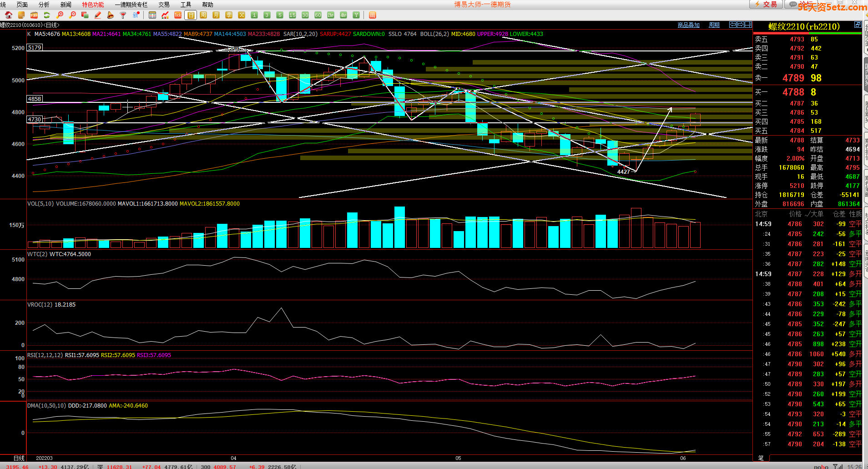
Task: Zoom out with minus magnifier icon
Action: pyautogui.click(x=72, y=15)
